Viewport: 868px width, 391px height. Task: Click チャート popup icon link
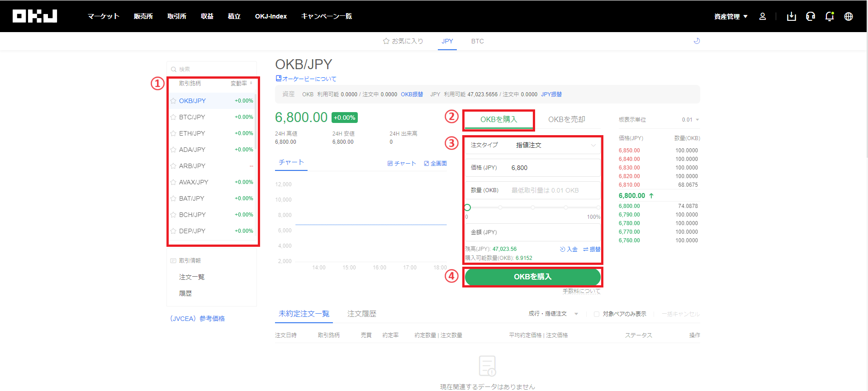[x=402, y=164]
